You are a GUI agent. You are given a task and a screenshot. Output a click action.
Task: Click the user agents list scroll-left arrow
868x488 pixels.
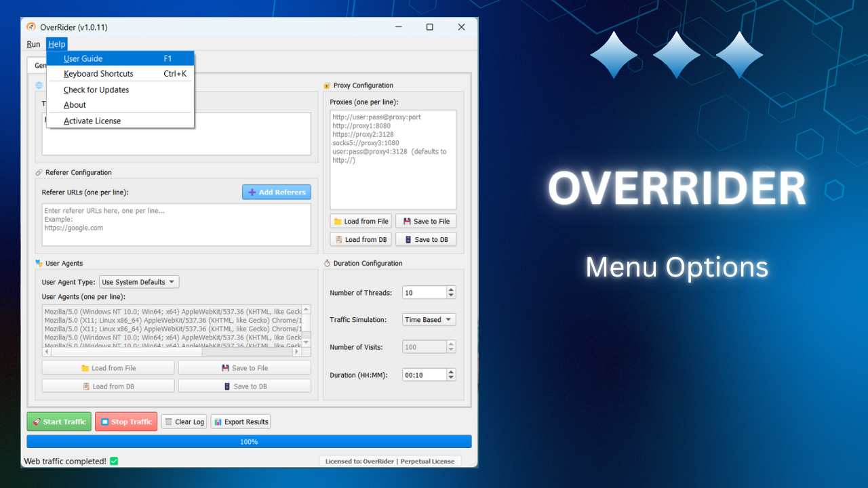tap(47, 352)
